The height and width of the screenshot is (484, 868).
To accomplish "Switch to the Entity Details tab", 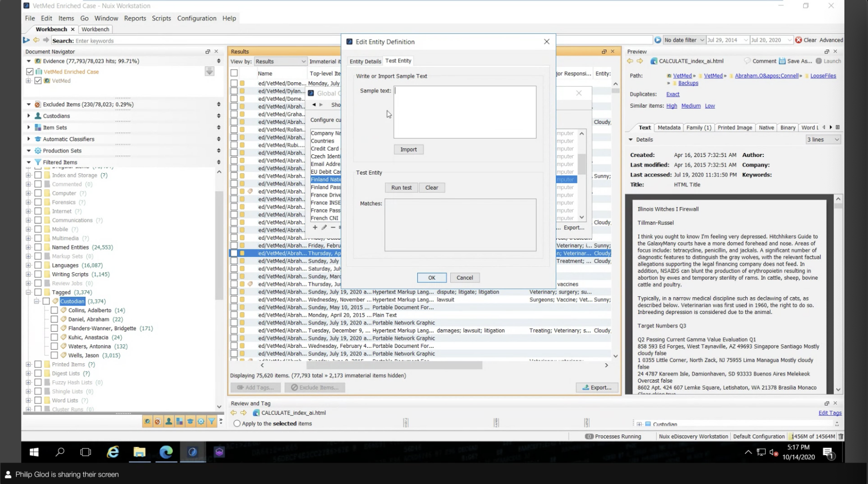I will 365,61.
